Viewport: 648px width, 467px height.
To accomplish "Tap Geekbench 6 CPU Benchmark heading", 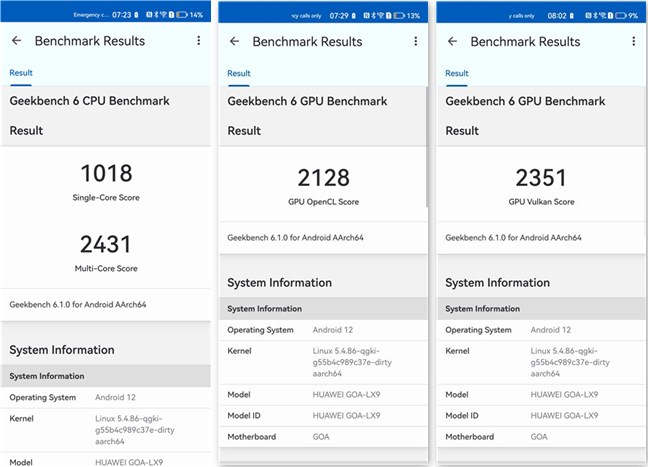I will [89, 101].
